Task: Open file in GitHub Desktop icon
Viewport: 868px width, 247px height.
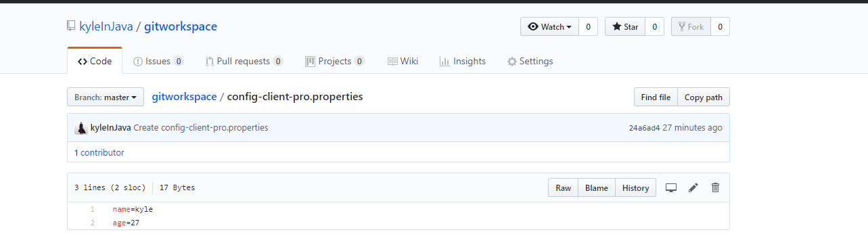Action: click(x=671, y=187)
